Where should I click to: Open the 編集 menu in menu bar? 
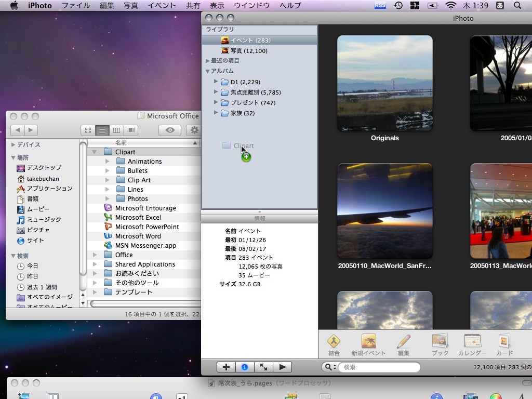107,5
